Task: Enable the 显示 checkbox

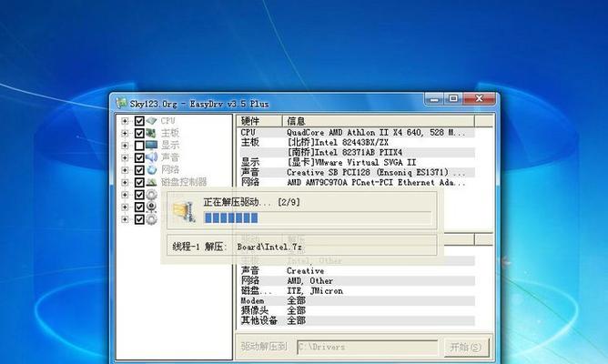Action: [139, 146]
